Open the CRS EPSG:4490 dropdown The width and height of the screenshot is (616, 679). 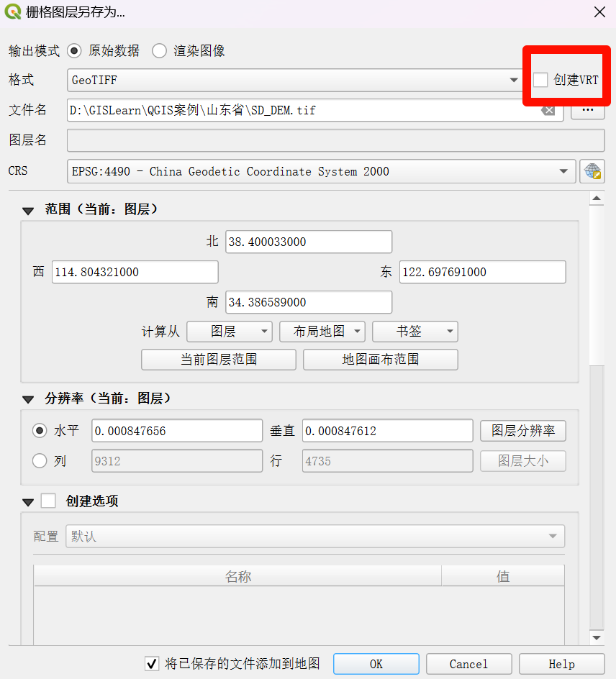point(322,171)
